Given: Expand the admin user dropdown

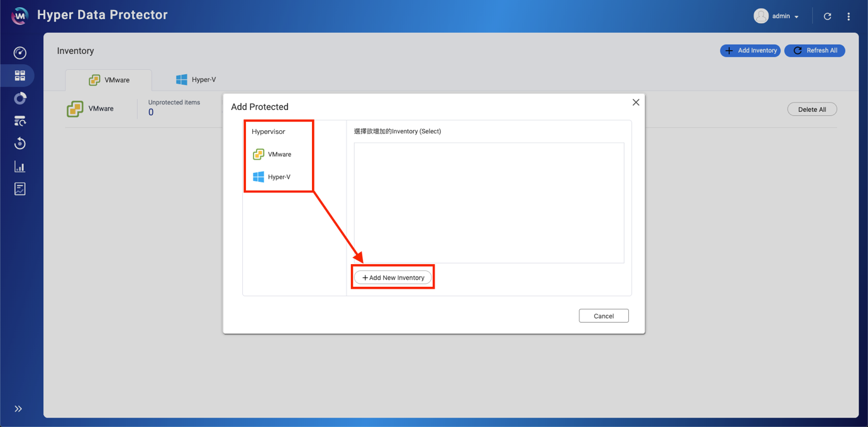Looking at the screenshot, I should pyautogui.click(x=777, y=16).
